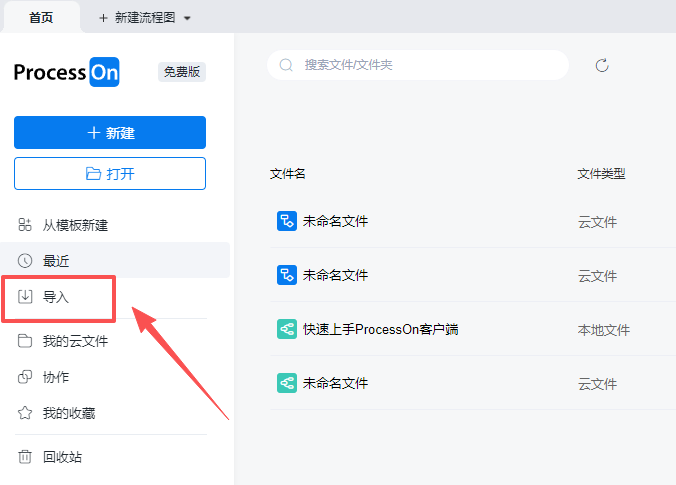Choose 导入 in sidebar
Screen dimensions: 676x485
(56, 297)
